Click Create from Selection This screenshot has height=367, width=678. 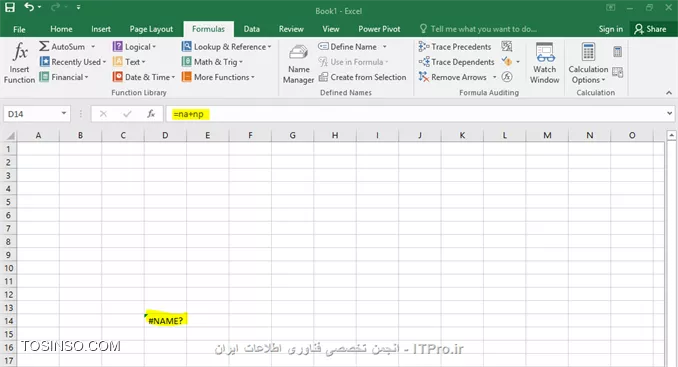pos(362,77)
